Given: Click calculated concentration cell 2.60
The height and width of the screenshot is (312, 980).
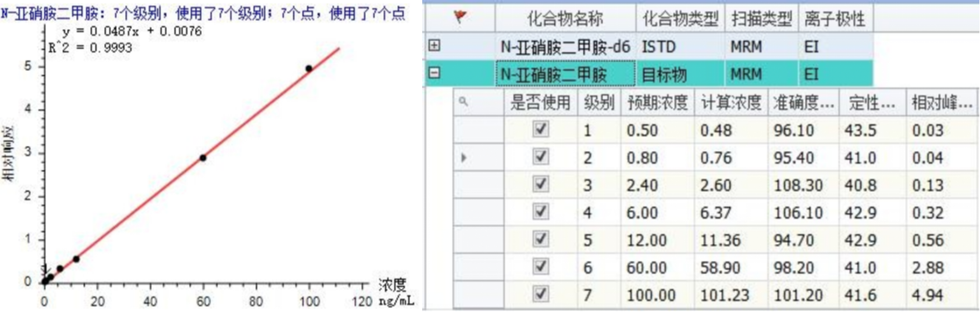Looking at the screenshot, I should coord(731,185).
